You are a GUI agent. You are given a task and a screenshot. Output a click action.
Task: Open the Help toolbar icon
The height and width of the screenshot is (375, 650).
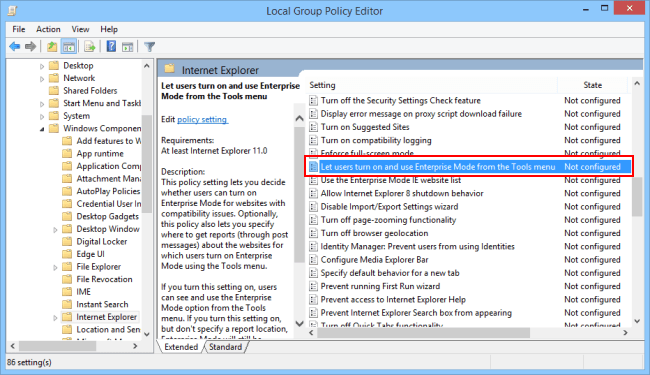pyautogui.click(x=111, y=46)
